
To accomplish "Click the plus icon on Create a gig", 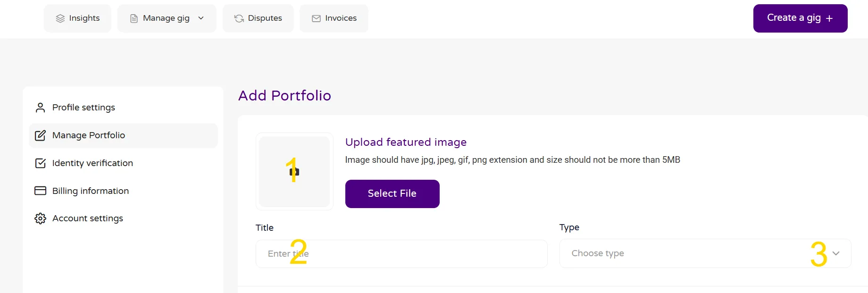I will tap(829, 18).
